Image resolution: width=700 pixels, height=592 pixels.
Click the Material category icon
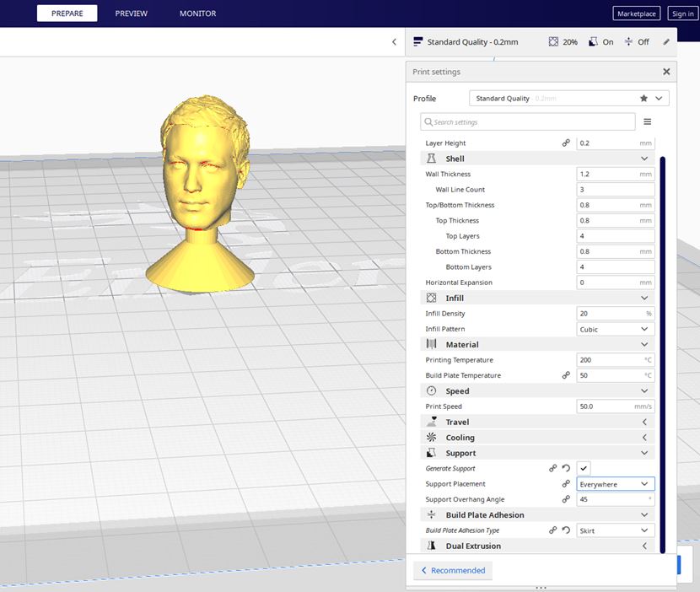click(431, 344)
